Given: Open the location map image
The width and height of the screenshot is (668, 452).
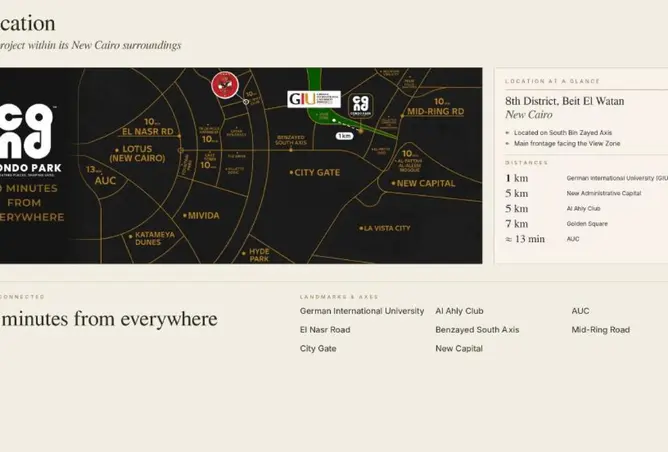Looking at the screenshot, I should pos(241,165).
